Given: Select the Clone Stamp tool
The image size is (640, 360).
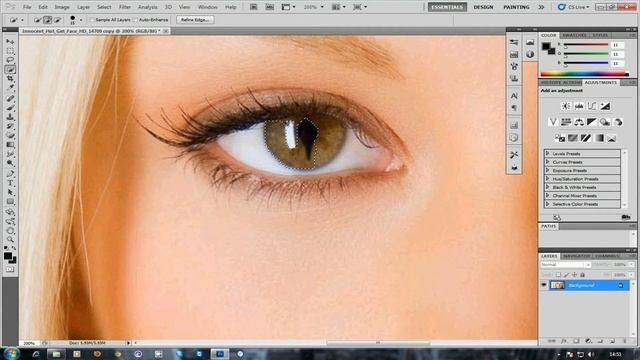Looking at the screenshot, I should point(10,117).
